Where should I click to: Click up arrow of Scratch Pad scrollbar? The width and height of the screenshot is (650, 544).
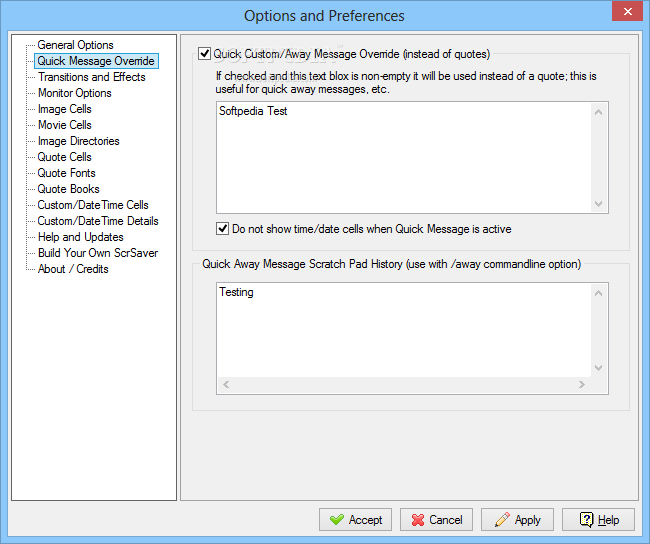click(599, 293)
